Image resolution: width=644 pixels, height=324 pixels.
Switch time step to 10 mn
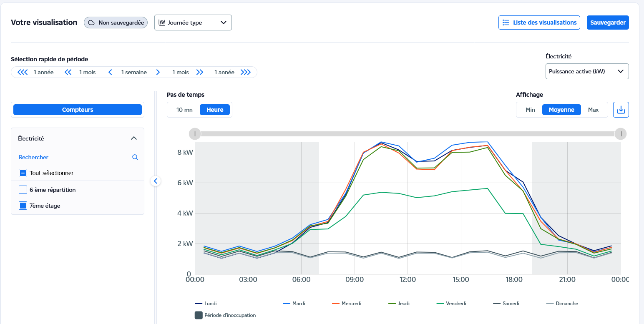(184, 110)
